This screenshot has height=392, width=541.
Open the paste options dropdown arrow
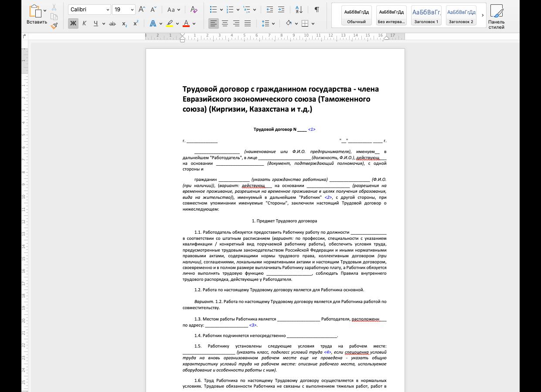point(45,11)
